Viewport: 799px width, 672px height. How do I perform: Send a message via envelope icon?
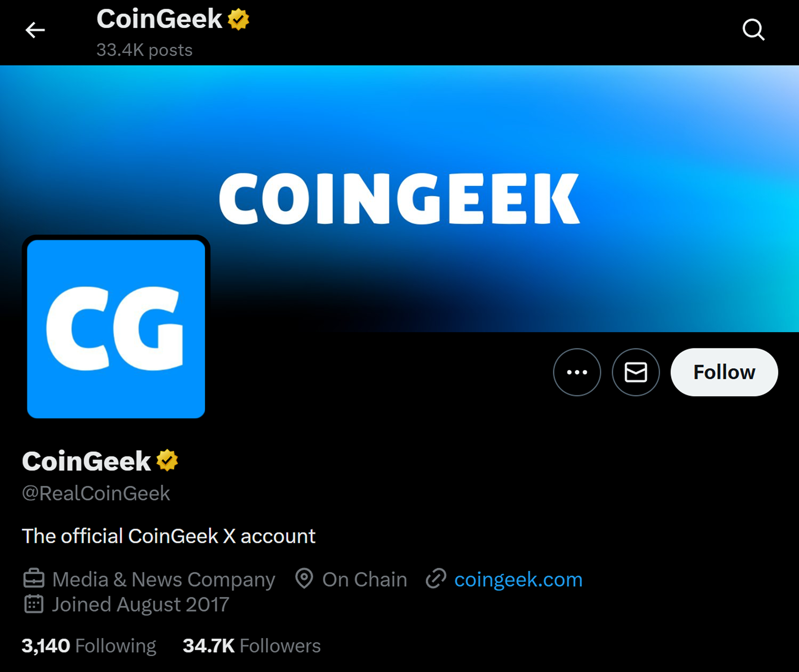(636, 372)
